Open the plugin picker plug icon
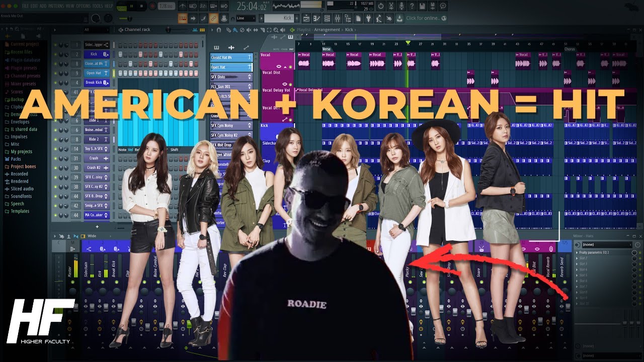Screen dimensions: 644x362 pyautogui.click(x=368, y=19)
